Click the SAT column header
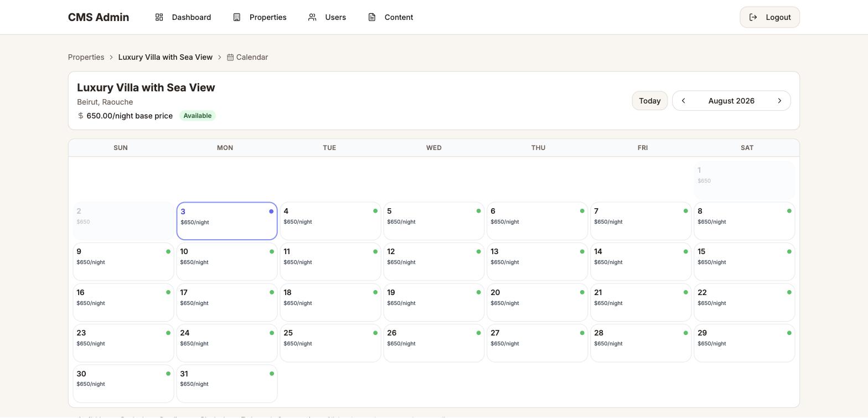The height and width of the screenshot is (418, 868). pos(747,148)
